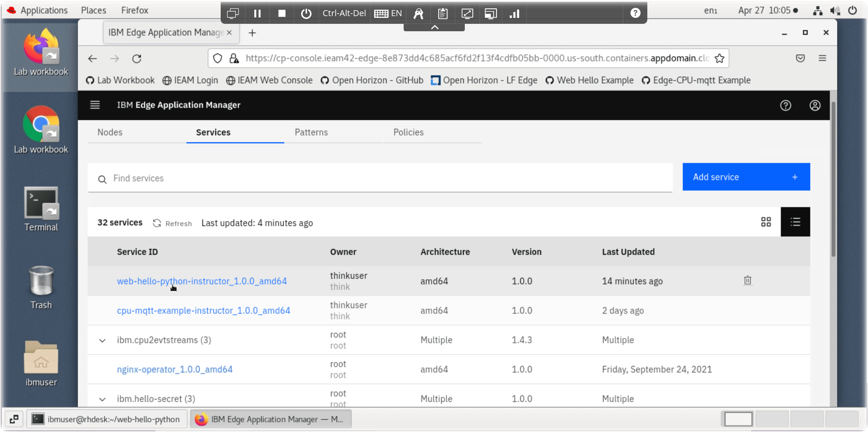Image resolution: width=868 pixels, height=432 pixels.
Task: Go forward in Firefox
Action: click(114, 58)
